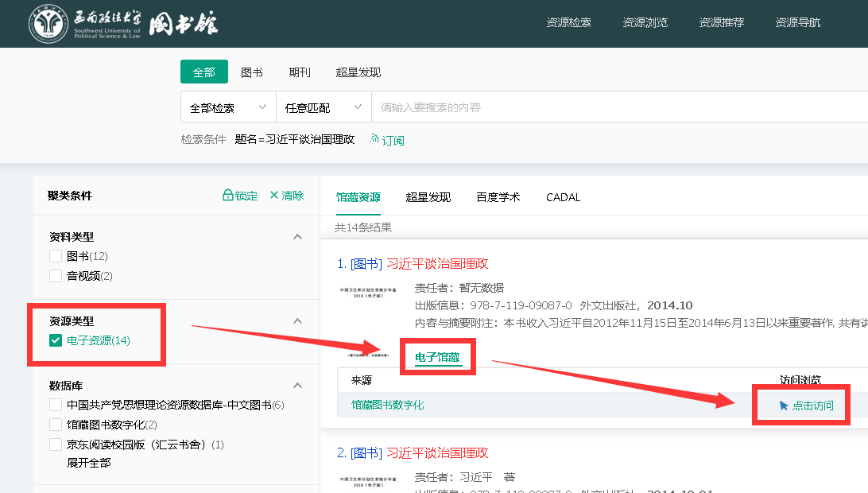Open the 点击访问 access link
868x493 pixels.
(x=807, y=406)
